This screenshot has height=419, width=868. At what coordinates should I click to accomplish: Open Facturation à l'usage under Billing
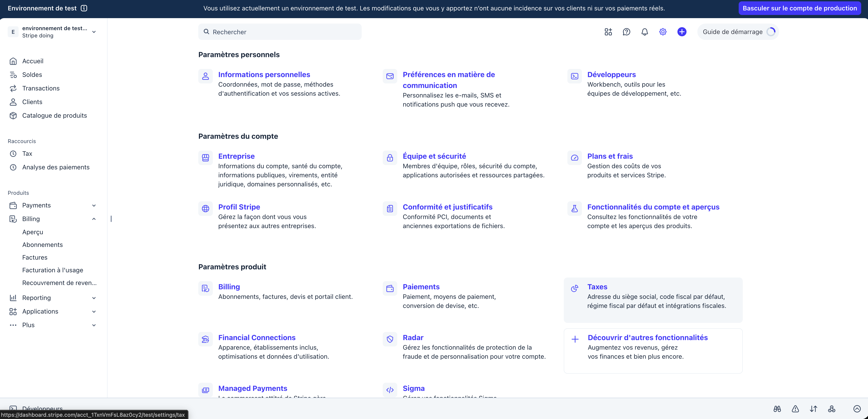[53, 270]
